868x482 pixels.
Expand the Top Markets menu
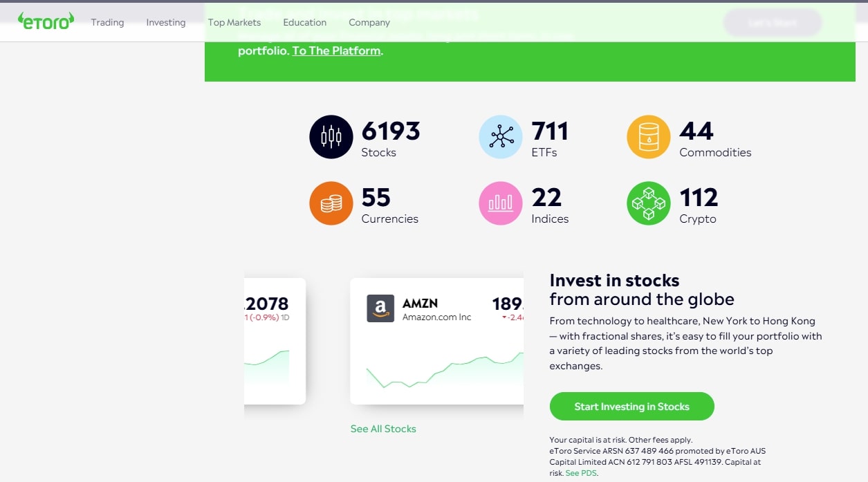(x=234, y=22)
